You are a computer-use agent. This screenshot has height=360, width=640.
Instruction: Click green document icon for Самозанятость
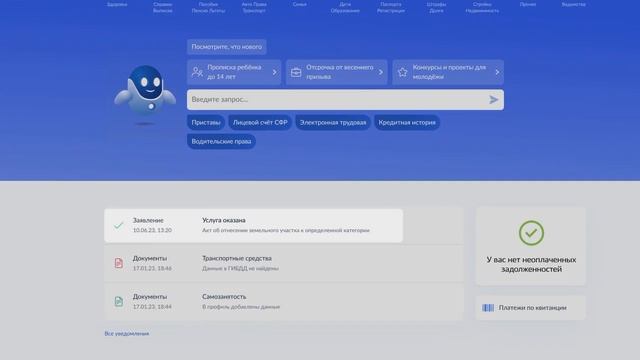coord(118,302)
